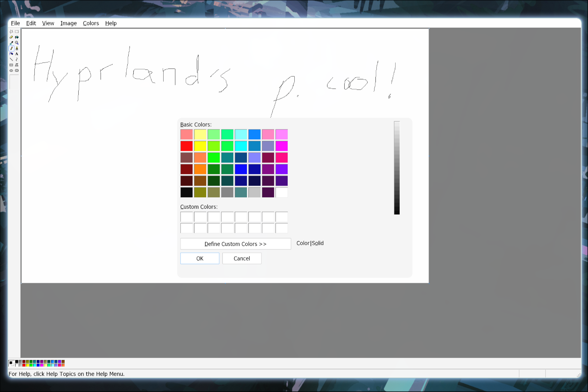The height and width of the screenshot is (392, 588).
Task: Select the Brush tool
Action: tap(17, 48)
